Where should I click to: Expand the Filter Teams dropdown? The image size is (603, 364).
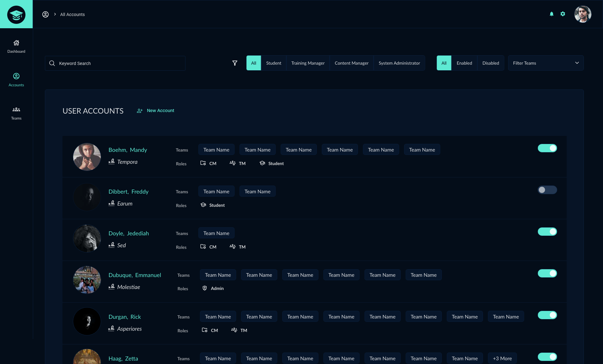click(546, 63)
